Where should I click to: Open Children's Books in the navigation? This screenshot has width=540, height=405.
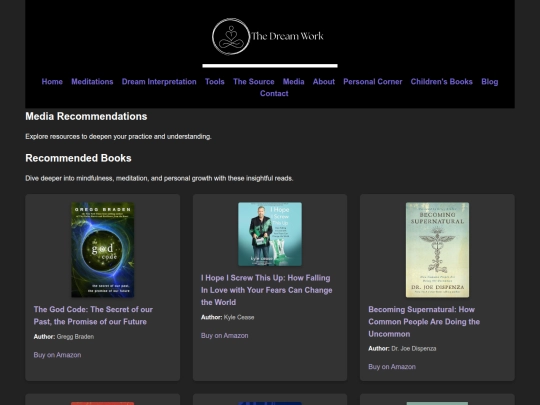coord(442,82)
